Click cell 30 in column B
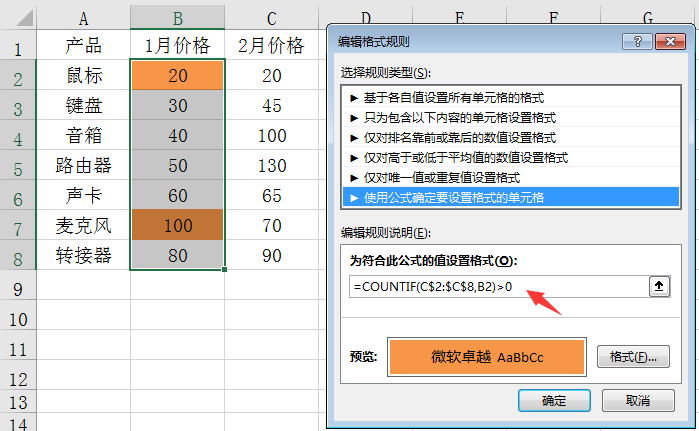This screenshot has width=699, height=431. (x=177, y=105)
